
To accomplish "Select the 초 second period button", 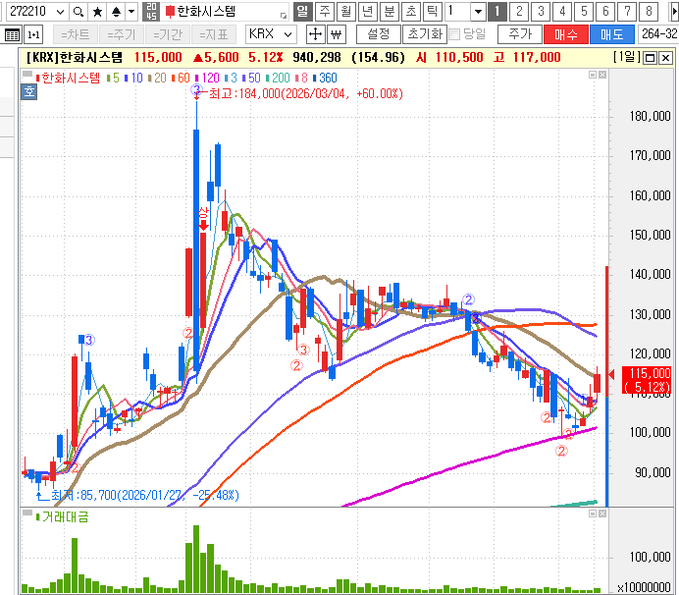I will 411,11.
